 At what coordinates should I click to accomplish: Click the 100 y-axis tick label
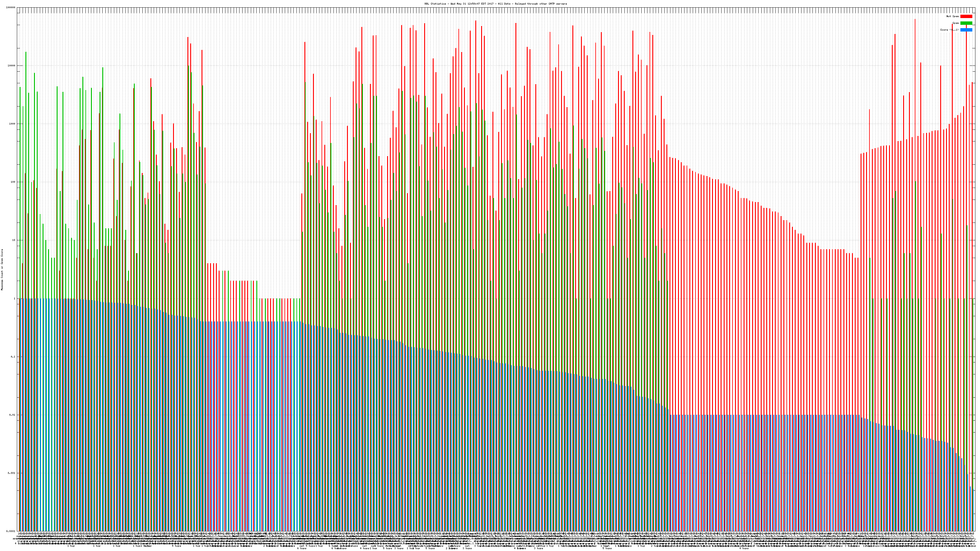(13, 182)
